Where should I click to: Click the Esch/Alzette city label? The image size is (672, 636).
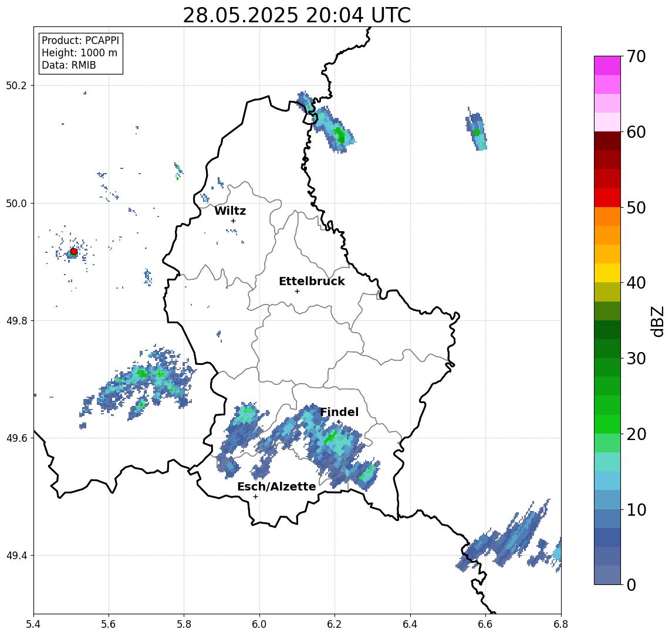(276, 486)
